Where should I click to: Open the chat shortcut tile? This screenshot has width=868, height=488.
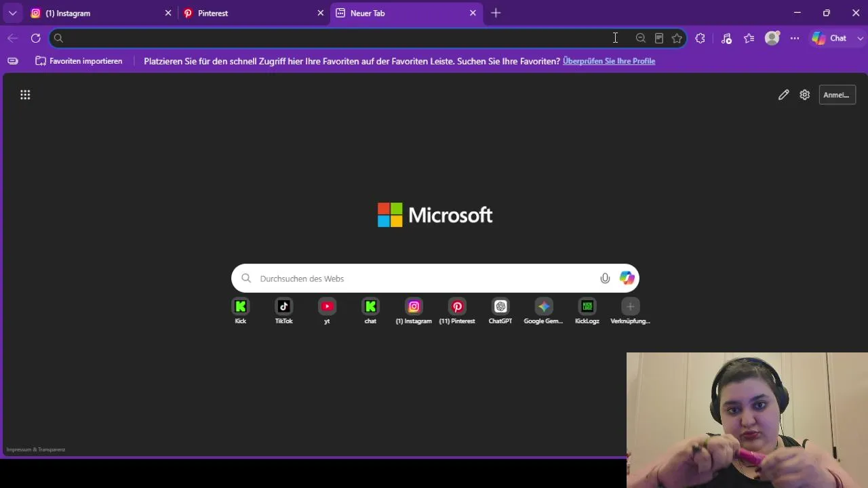[370, 312]
